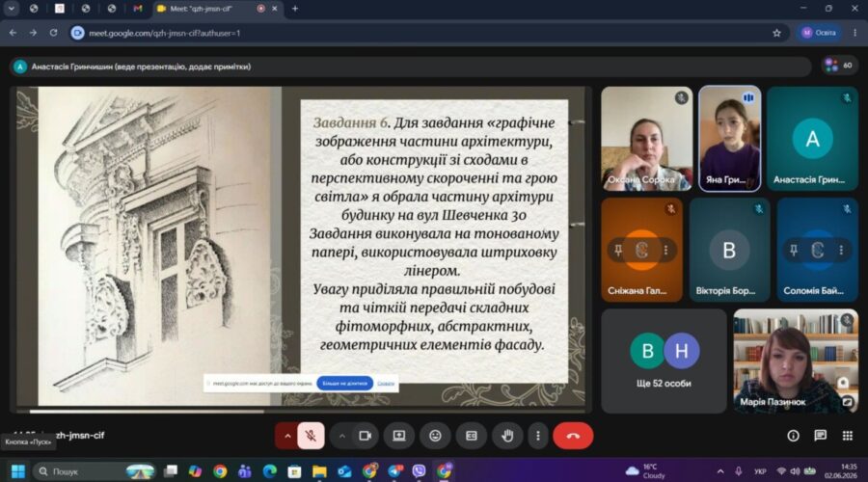
Task: Open File Explorer from taskbar
Action: tap(319, 471)
